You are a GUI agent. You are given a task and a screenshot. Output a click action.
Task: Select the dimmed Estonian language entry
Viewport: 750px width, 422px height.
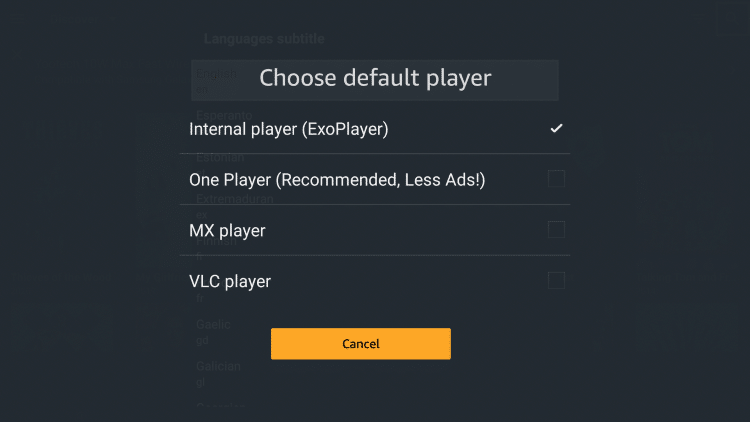220,157
